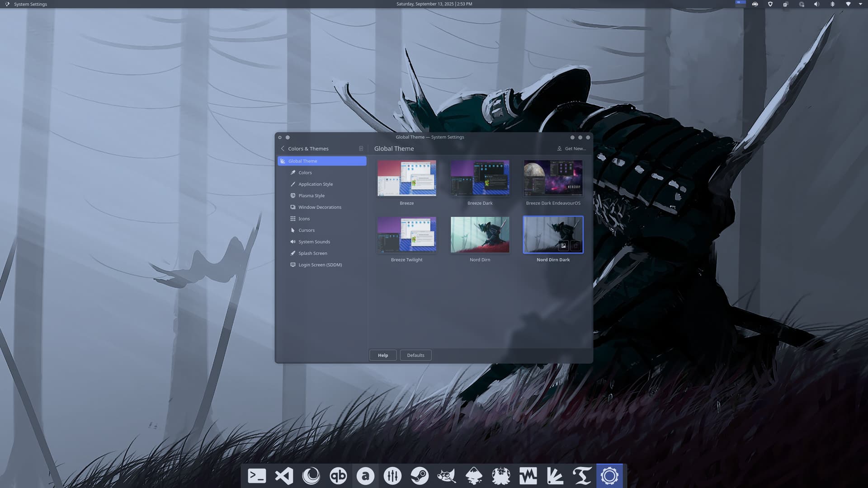The image size is (868, 488).
Task: Open qBittorrent from the dock
Action: 338,476
